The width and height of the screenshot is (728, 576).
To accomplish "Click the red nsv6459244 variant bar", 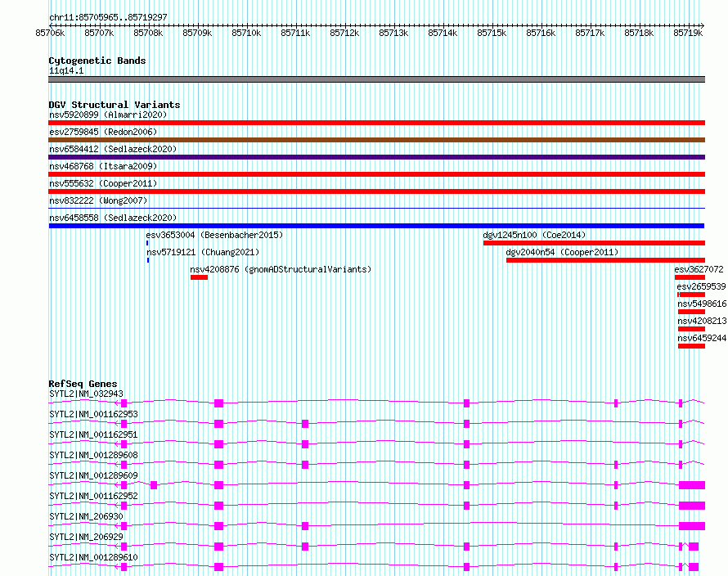I will 692,346.
